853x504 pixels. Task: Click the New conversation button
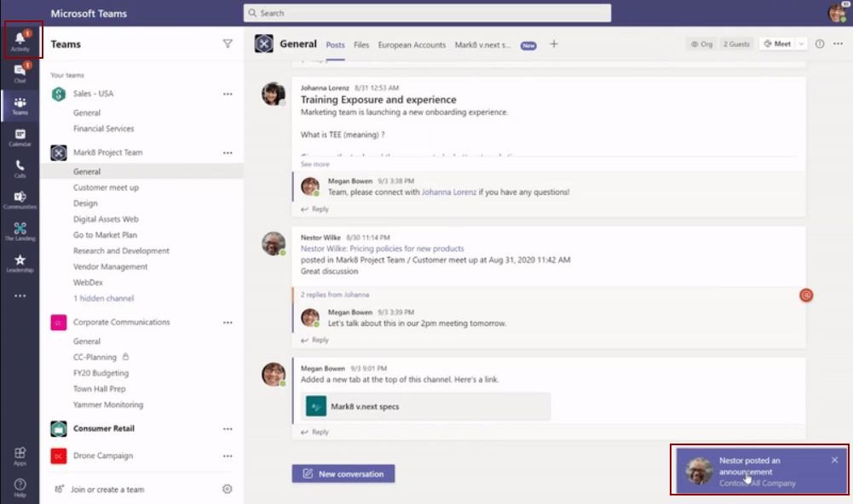point(343,474)
